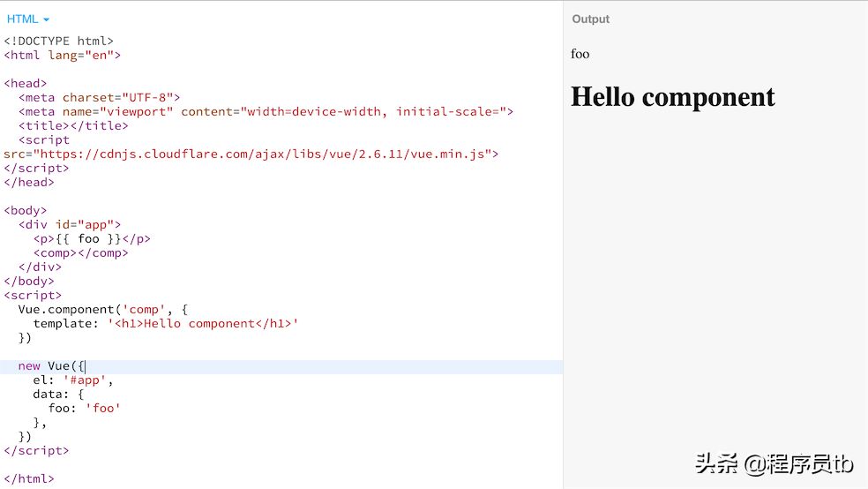
Task: Click the dropdown arrow next to HTML
Action: coord(47,19)
